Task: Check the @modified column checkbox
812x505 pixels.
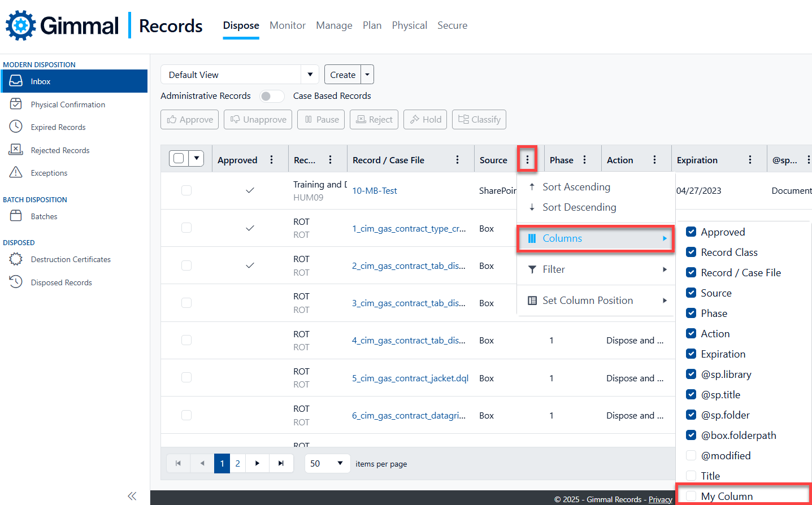Action: (691, 455)
